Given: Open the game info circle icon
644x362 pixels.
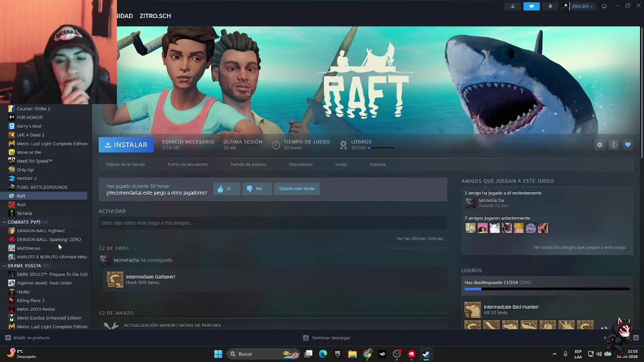Looking at the screenshot, I should (614, 145).
